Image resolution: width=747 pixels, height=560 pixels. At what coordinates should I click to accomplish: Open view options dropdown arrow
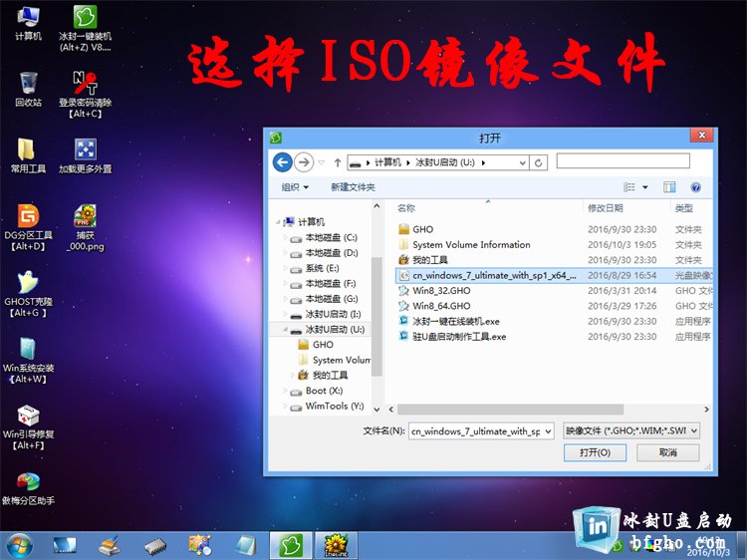tap(645, 187)
